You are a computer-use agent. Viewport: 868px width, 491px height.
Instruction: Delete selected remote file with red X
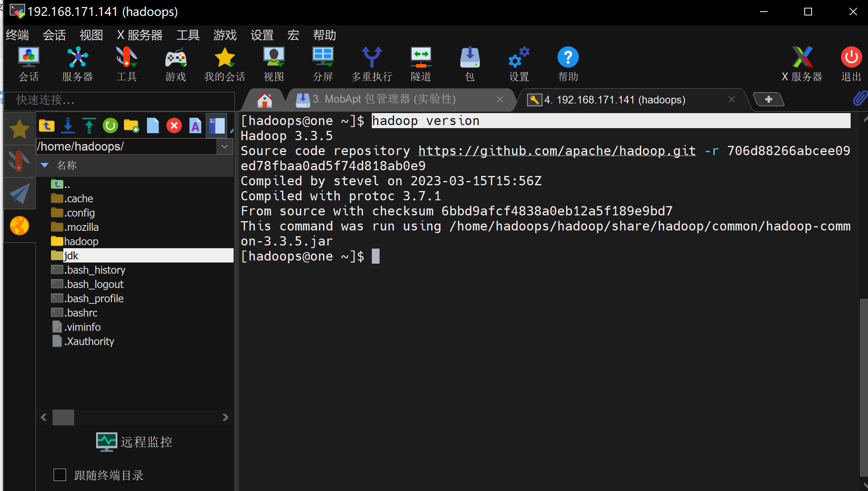click(x=174, y=125)
